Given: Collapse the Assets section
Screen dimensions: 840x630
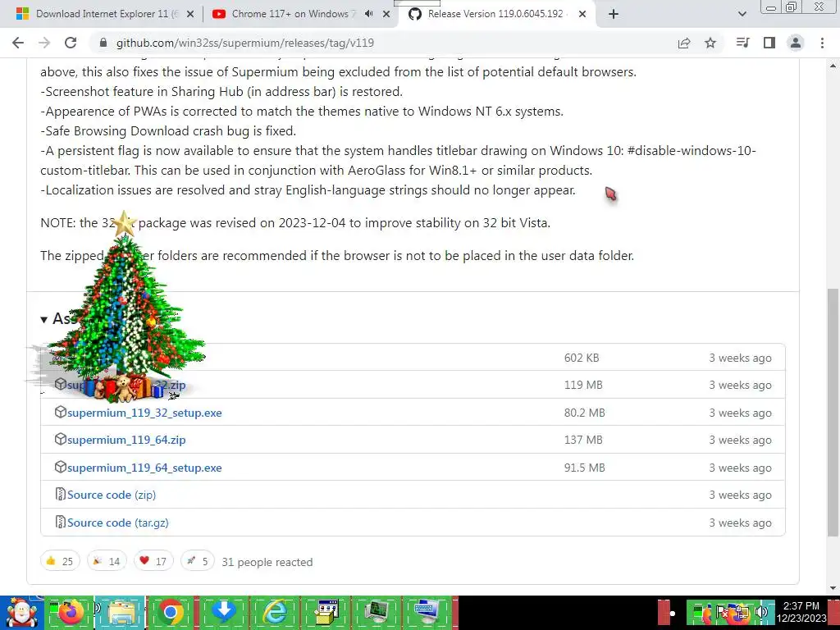Looking at the screenshot, I should pyautogui.click(x=44, y=320).
